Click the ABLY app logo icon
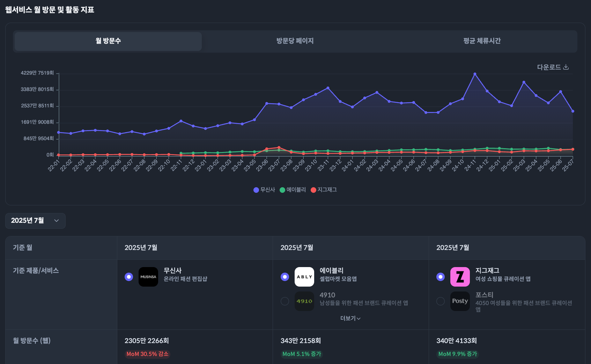The image size is (591, 364). click(x=304, y=276)
